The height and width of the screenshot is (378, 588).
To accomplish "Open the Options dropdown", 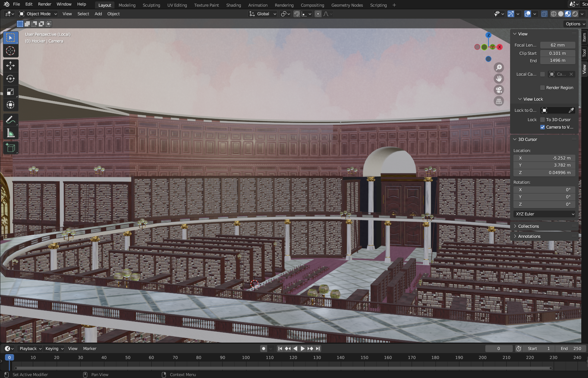I will click(575, 24).
